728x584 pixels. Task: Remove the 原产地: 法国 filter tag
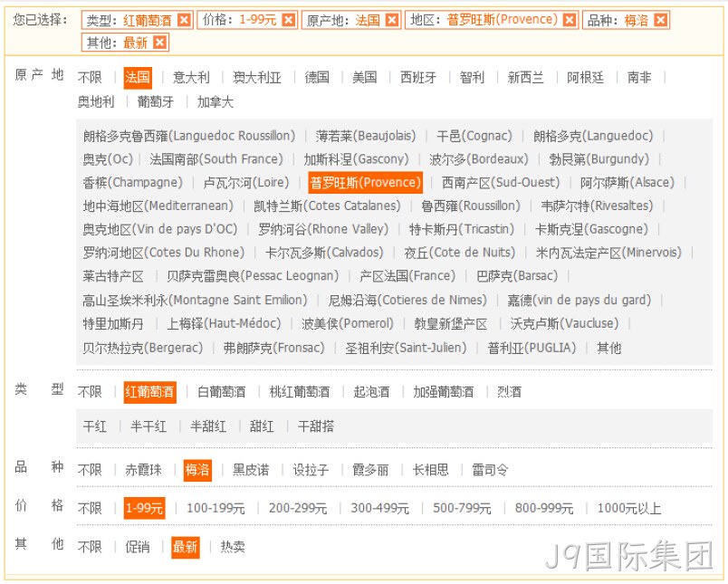(x=392, y=21)
